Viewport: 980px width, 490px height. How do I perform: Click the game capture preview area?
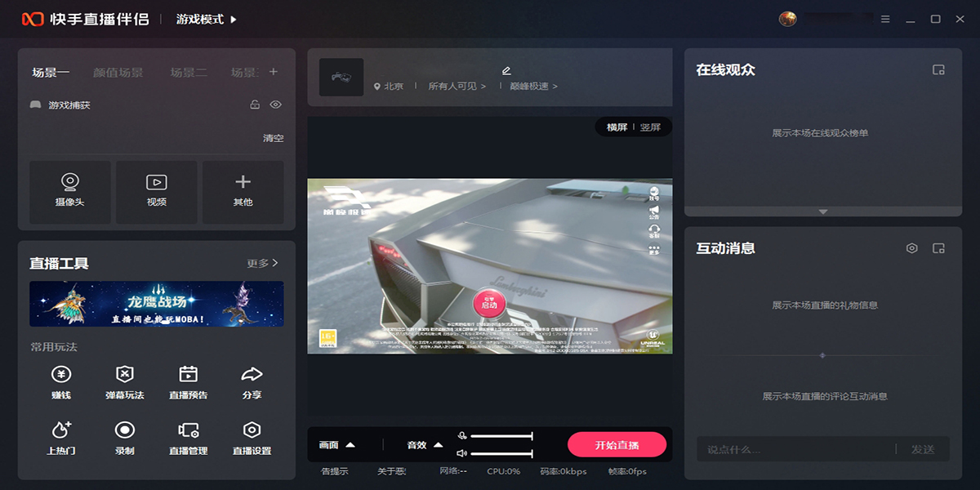tap(490, 266)
